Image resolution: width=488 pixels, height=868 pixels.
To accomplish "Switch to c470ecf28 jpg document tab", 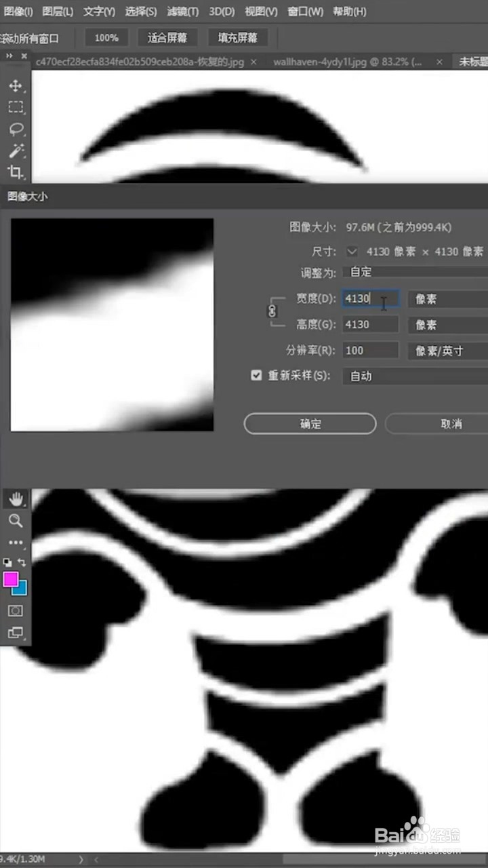I will pyautogui.click(x=140, y=62).
